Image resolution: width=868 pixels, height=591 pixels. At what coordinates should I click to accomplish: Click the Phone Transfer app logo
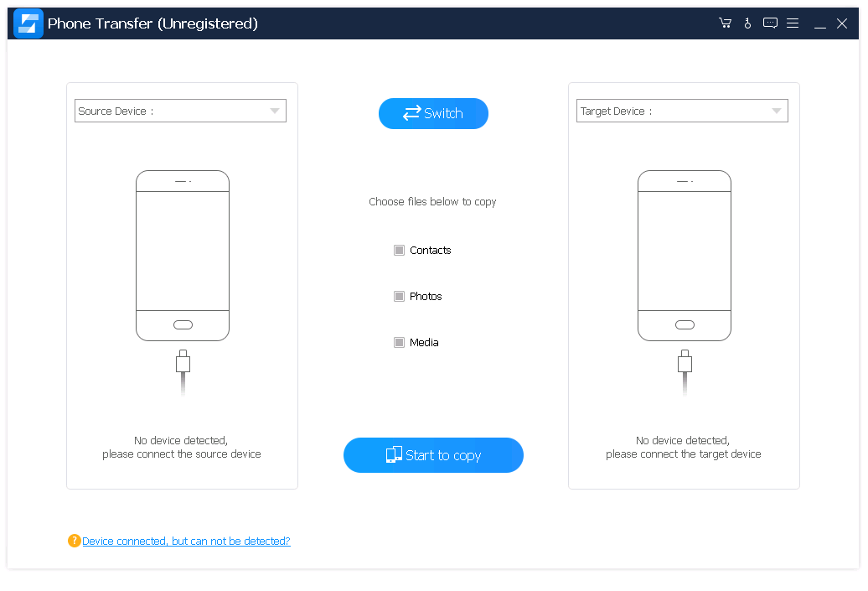point(28,23)
